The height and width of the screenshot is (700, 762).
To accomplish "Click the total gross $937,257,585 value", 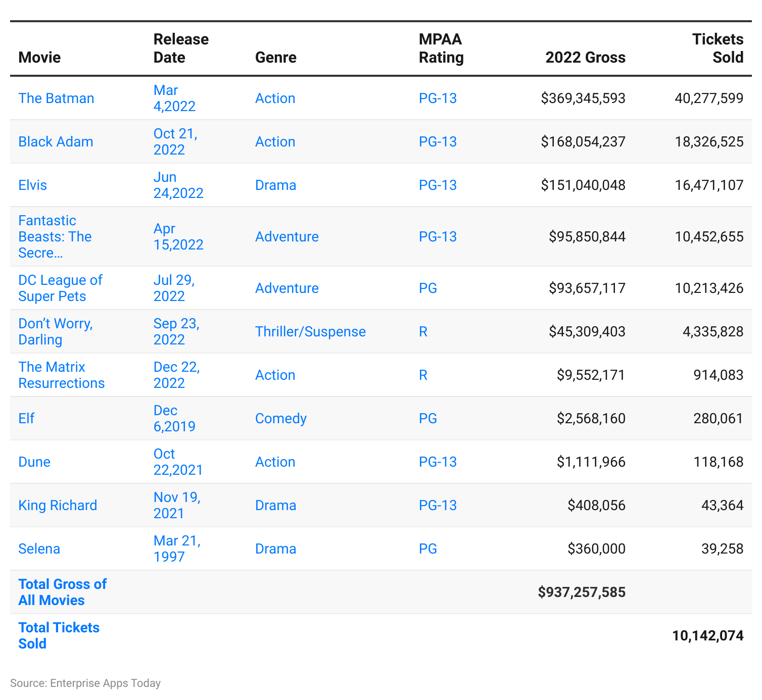I will click(x=582, y=592).
